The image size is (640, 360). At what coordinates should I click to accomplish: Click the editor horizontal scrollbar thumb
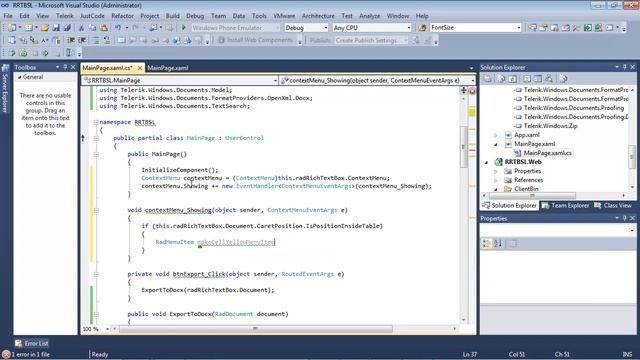click(256, 329)
